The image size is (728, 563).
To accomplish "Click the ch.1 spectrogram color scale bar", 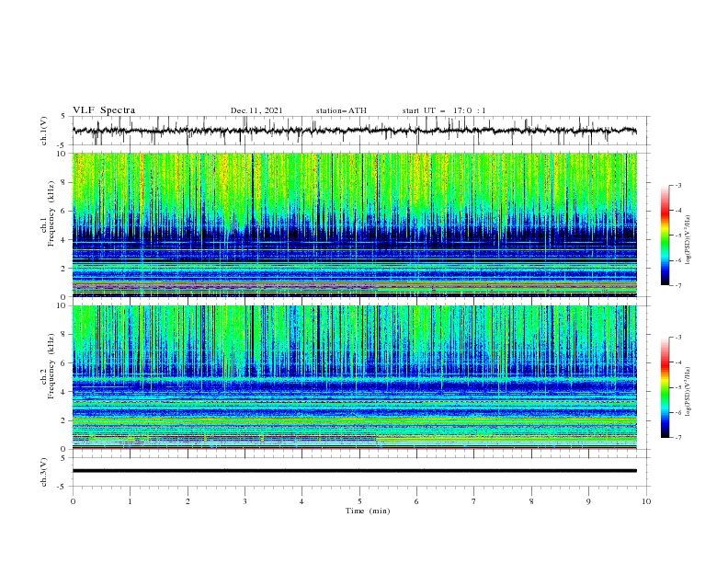I will click(665, 236).
